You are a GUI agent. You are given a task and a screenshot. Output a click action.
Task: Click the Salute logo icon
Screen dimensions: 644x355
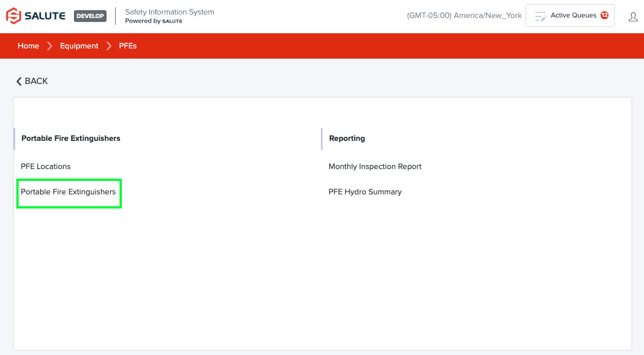click(14, 16)
